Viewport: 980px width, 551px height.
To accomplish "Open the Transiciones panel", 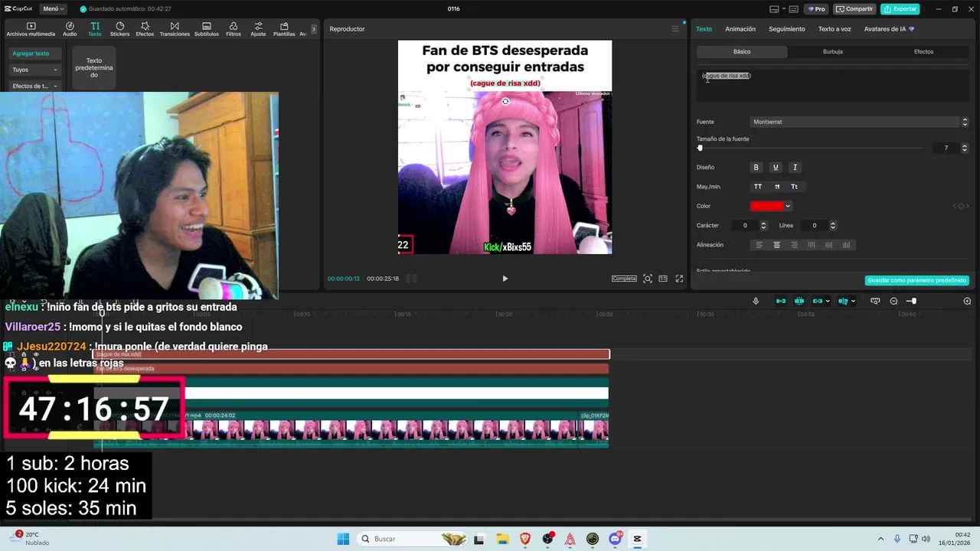I will [x=175, y=29].
